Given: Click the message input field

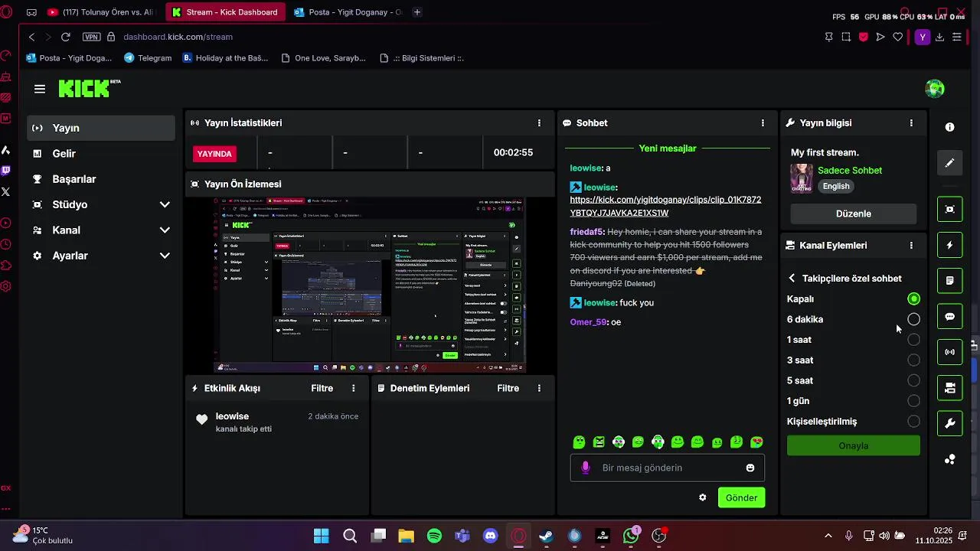Looking at the screenshot, I should 667,468.
